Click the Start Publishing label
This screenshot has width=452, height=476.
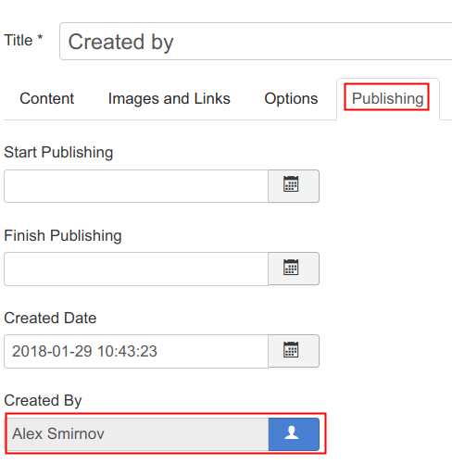coord(58,152)
